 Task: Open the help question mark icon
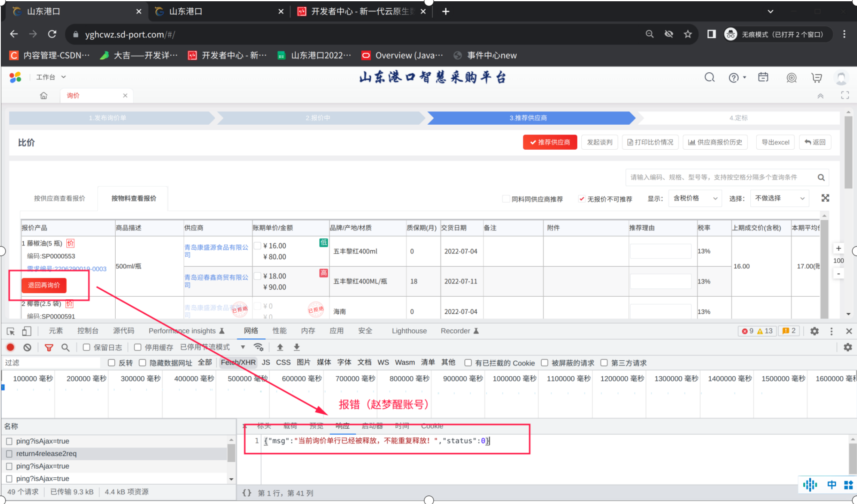734,77
